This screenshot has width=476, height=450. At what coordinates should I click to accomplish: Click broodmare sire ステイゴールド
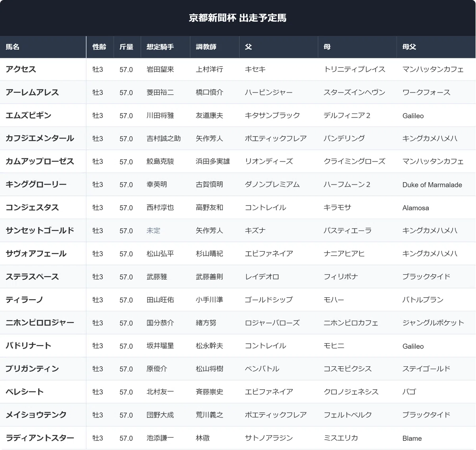pyautogui.click(x=426, y=369)
